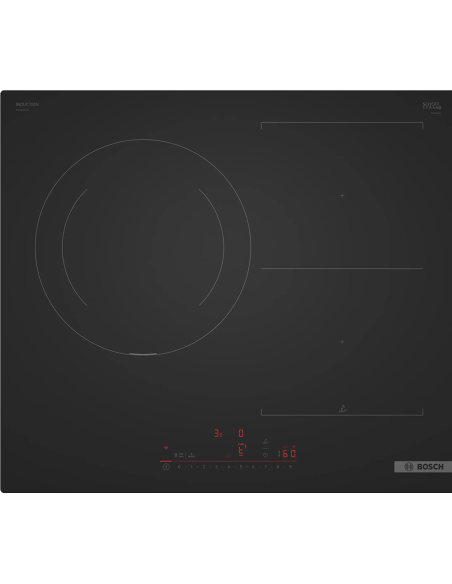The image size is (452, 584).
Task: Tap the keep warm symbol beside the lock
Action: click(x=191, y=455)
